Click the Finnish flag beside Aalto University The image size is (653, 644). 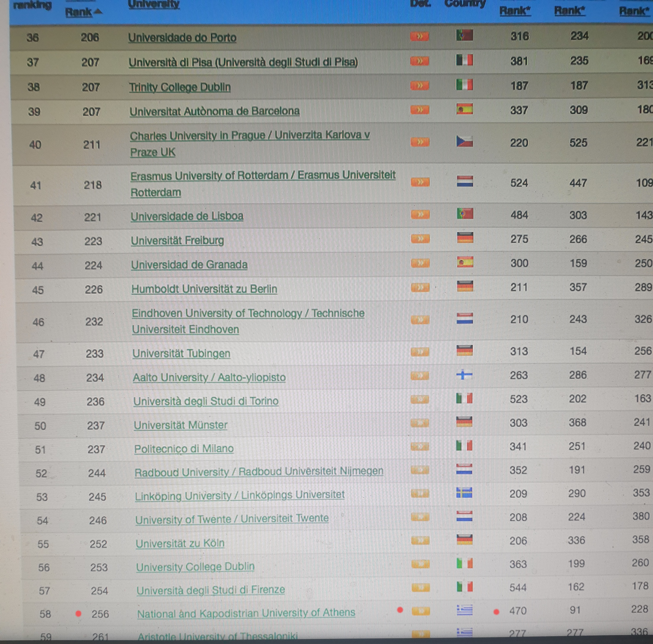[464, 375]
